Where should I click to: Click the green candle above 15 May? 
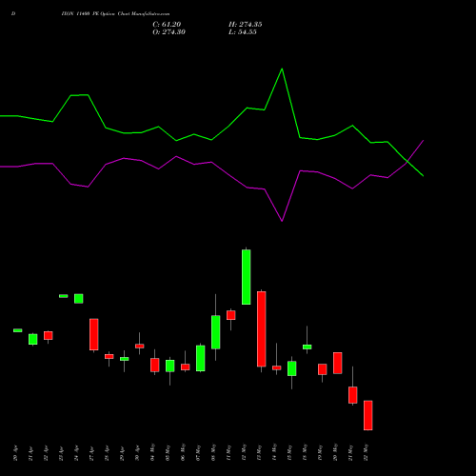click(x=292, y=368)
